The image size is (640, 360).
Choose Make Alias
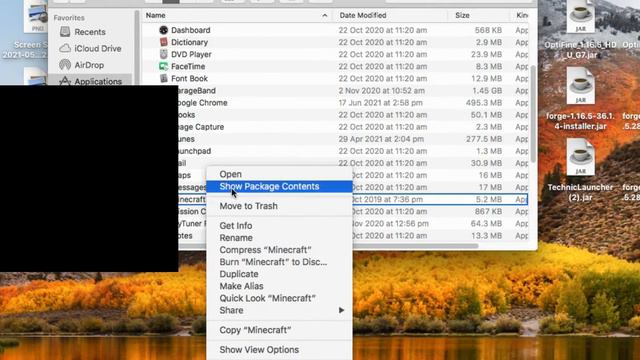tap(241, 286)
